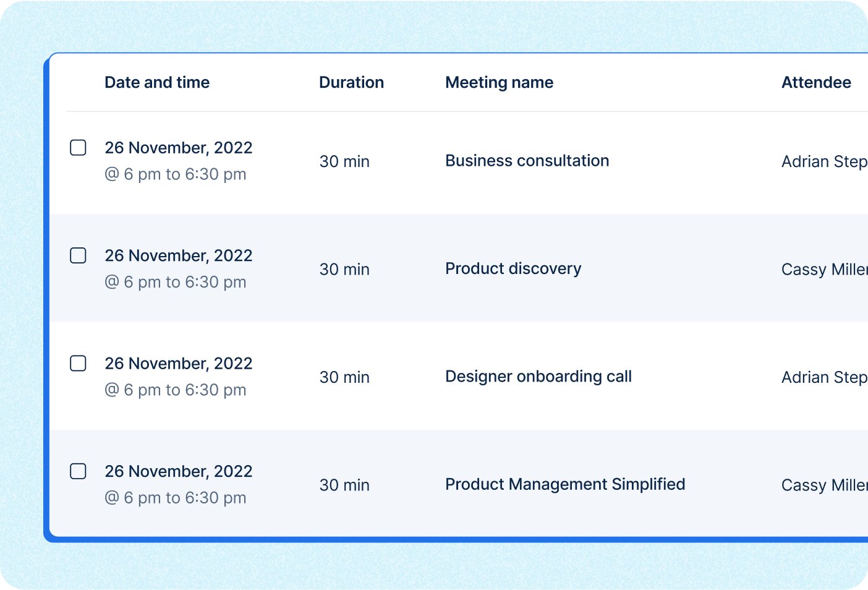This screenshot has height=590, width=868.
Task: Click '30 min' duration of Business consultation
Action: (344, 161)
